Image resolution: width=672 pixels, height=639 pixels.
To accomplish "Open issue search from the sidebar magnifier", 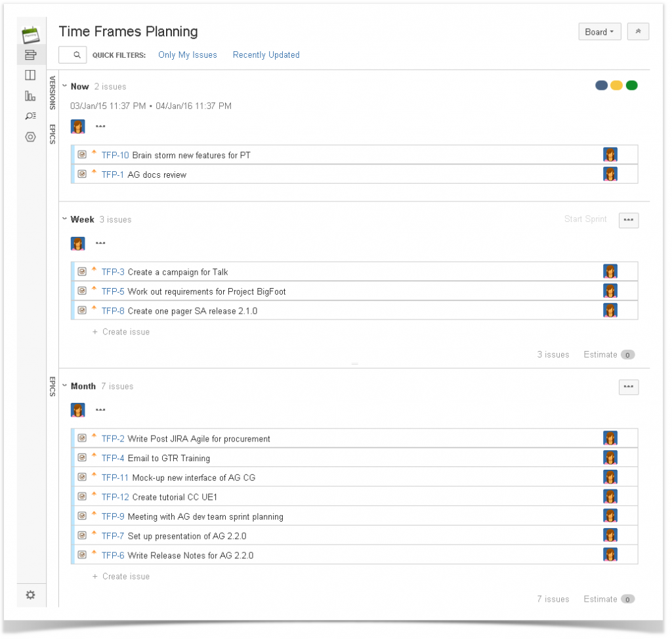I will 30,115.
